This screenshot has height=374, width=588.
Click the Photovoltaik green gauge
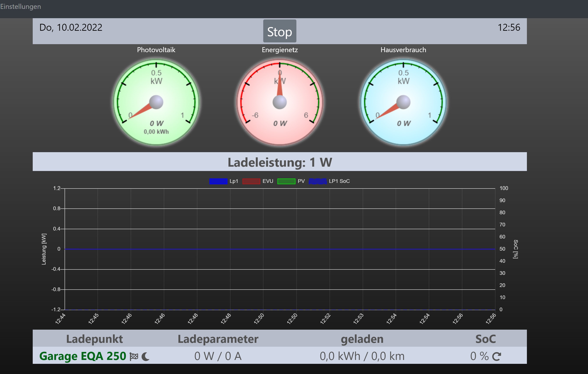point(156,102)
